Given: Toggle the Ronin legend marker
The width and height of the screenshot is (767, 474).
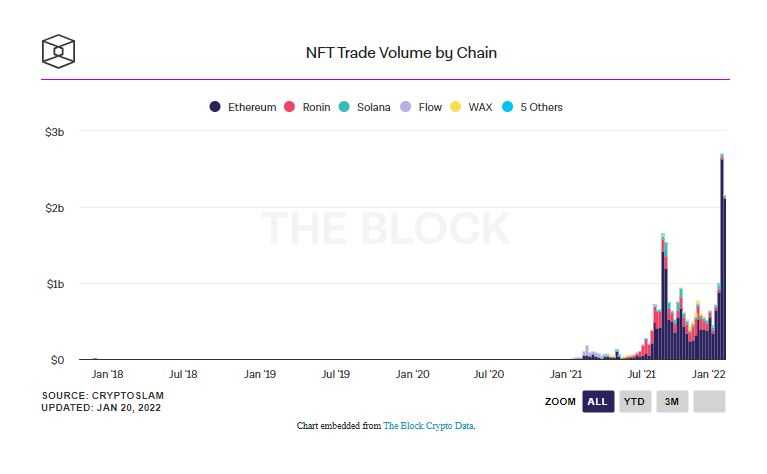Looking at the screenshot, I should click(x=290, y=107).
